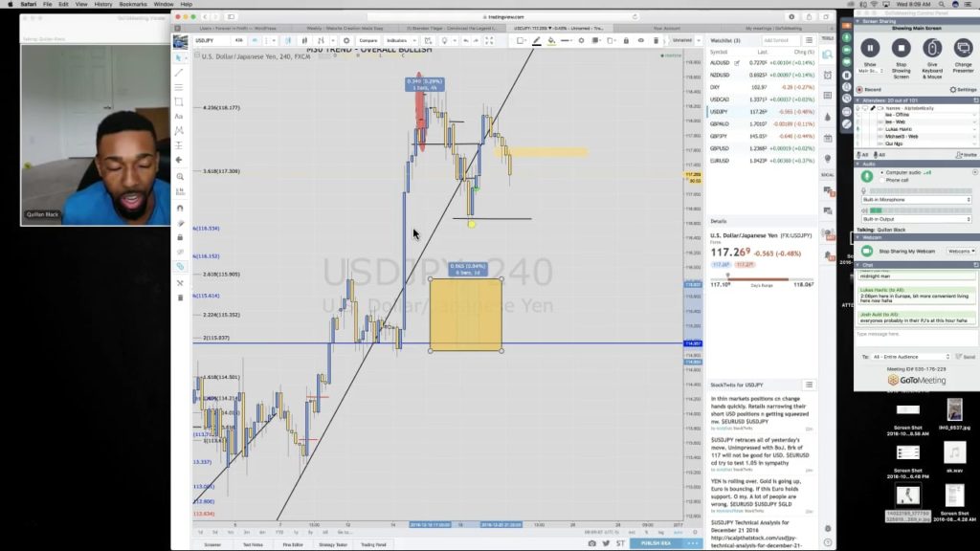Open the Strategy Tester tab
Image resolution: width=980 pixels, height=551 pixels.
332,544
